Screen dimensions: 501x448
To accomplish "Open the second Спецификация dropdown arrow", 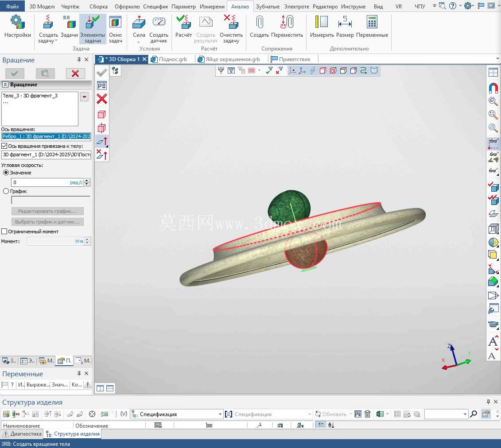I will [x=309, y=414].
